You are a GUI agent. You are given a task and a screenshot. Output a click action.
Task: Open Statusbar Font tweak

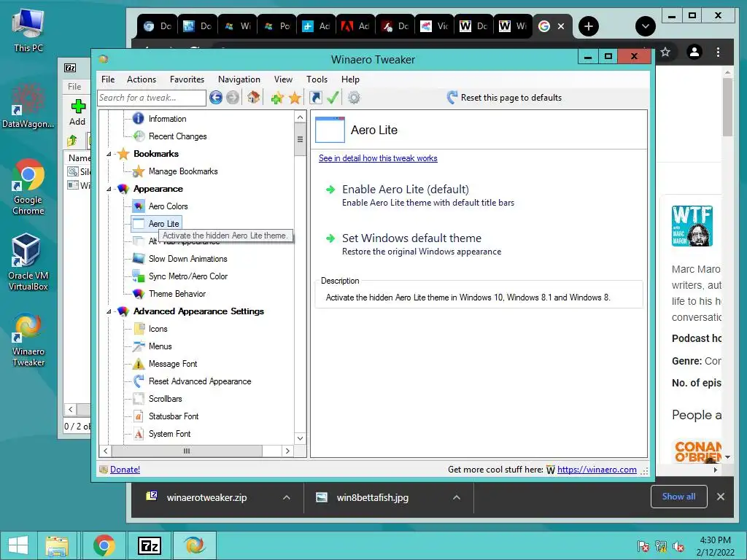click(174, 416)
